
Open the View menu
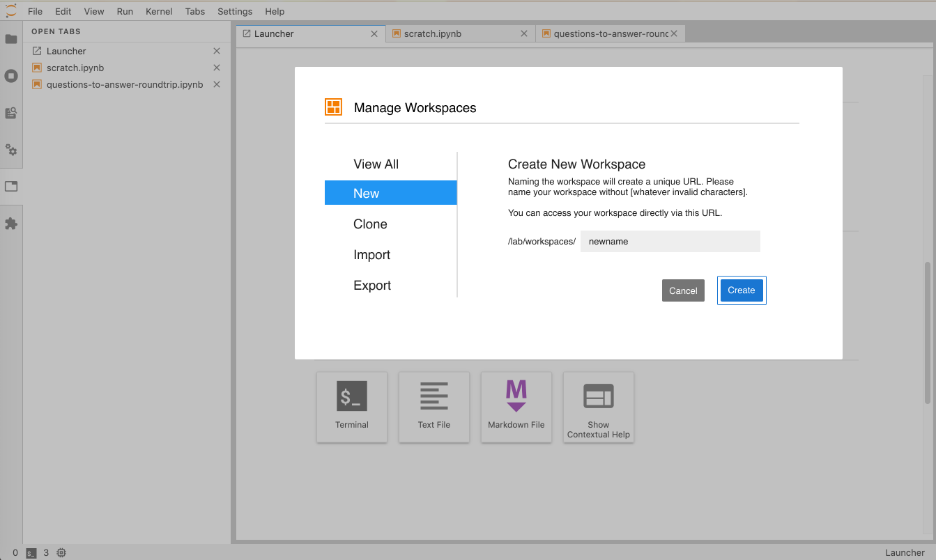click(x=94, y=11)
